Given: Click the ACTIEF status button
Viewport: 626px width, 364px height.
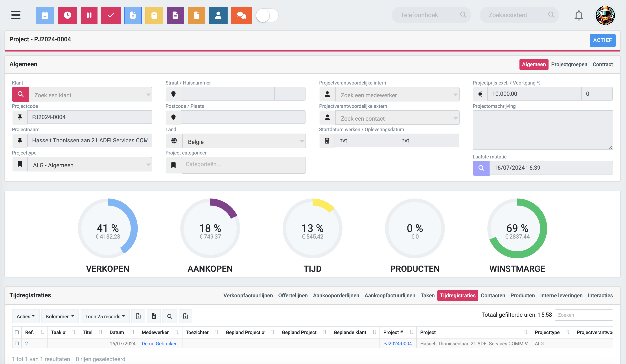Looking at the screenshot, I should coord(602,40).
